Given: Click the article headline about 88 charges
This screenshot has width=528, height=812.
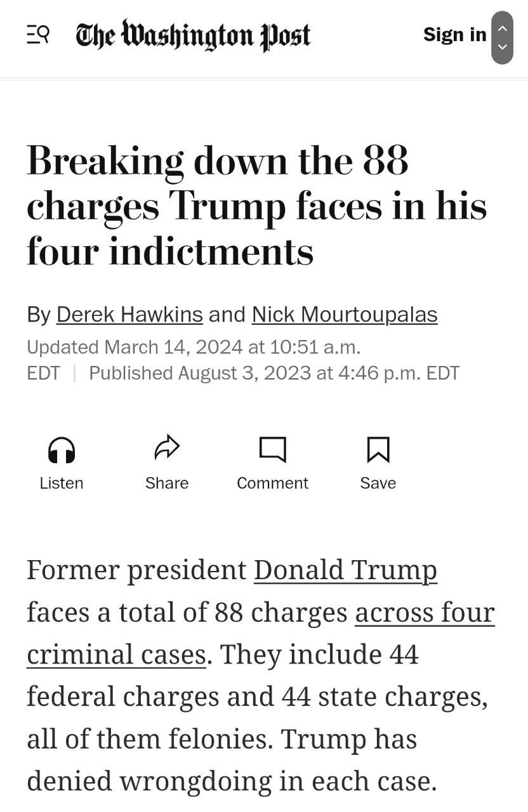Looking at the screenshot, I should pos(257,206).
